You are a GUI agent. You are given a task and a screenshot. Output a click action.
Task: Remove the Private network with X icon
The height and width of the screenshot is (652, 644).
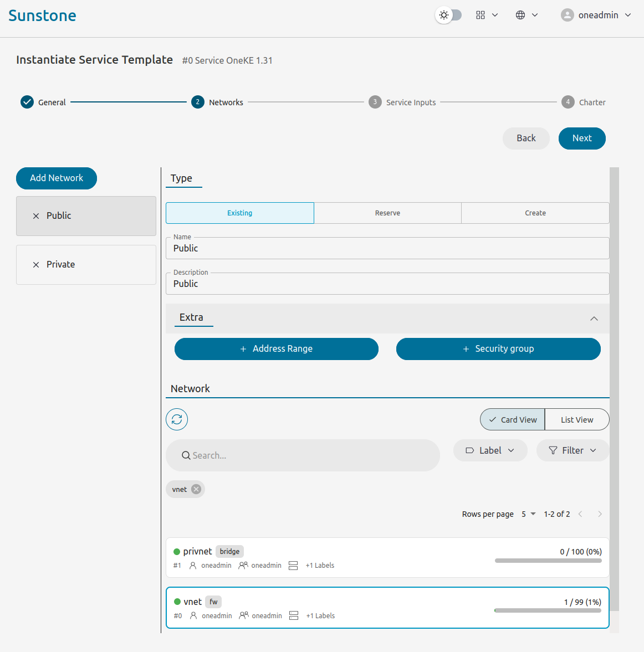(36, 264)
